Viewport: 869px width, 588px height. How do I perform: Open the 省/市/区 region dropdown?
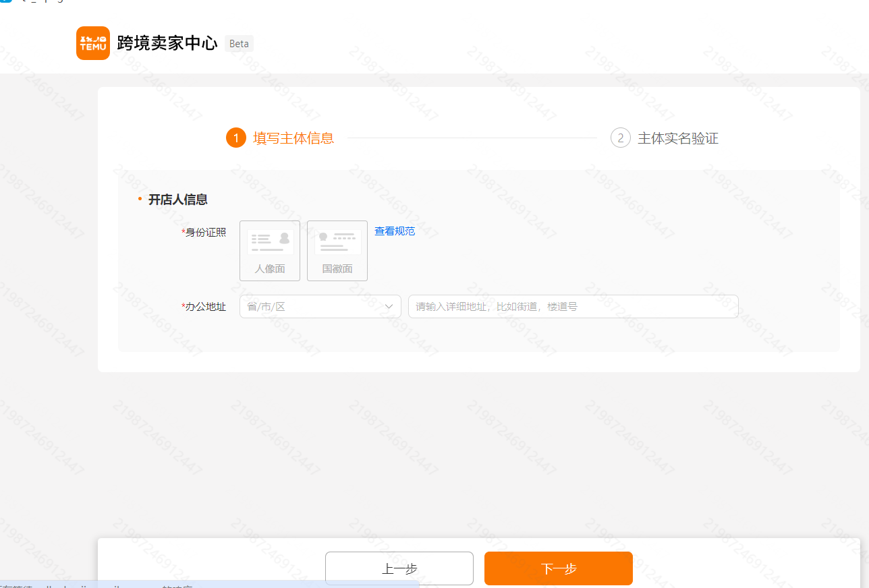click(x=320, y=306)
